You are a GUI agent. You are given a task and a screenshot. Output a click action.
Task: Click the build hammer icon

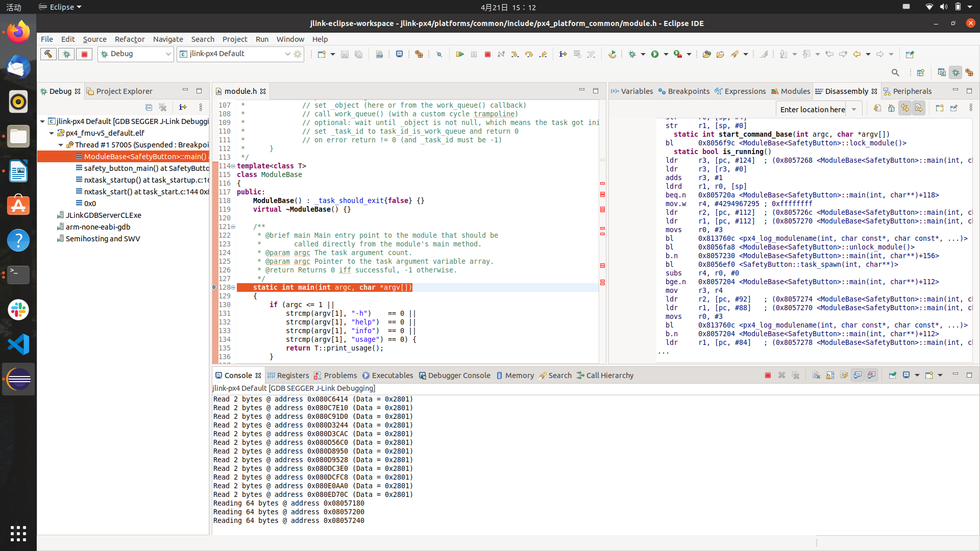(48, 54)
